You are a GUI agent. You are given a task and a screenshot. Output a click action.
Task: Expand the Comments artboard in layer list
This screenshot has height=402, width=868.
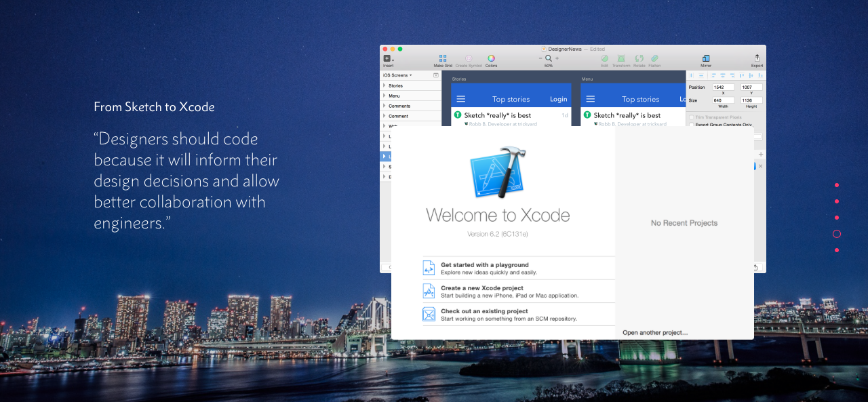tap(384, 106)
